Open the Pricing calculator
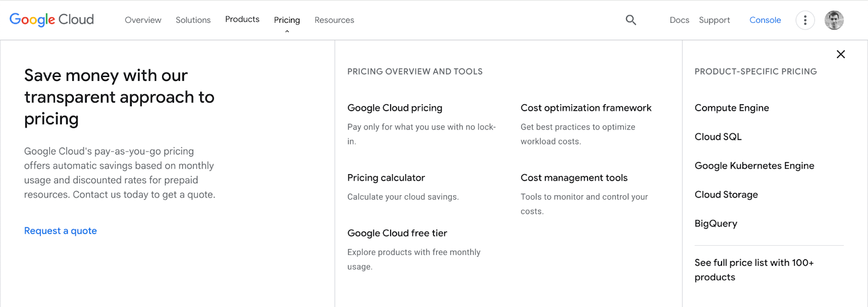 tap(386, 178)
